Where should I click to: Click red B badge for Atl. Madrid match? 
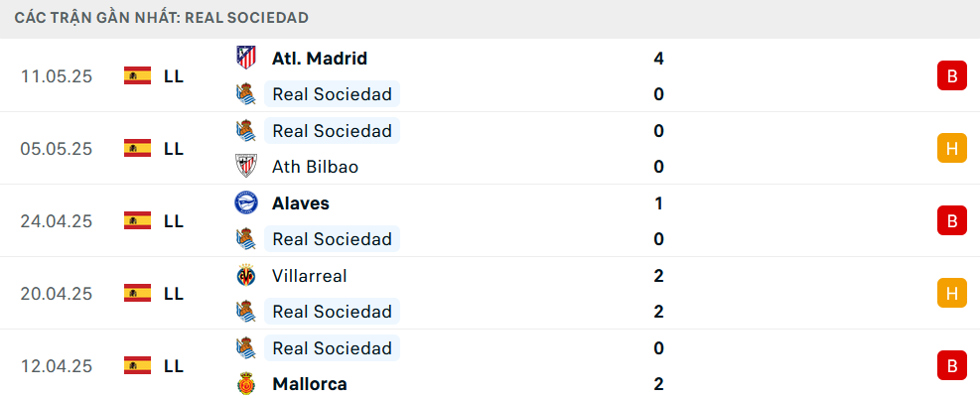coord(952,76)
